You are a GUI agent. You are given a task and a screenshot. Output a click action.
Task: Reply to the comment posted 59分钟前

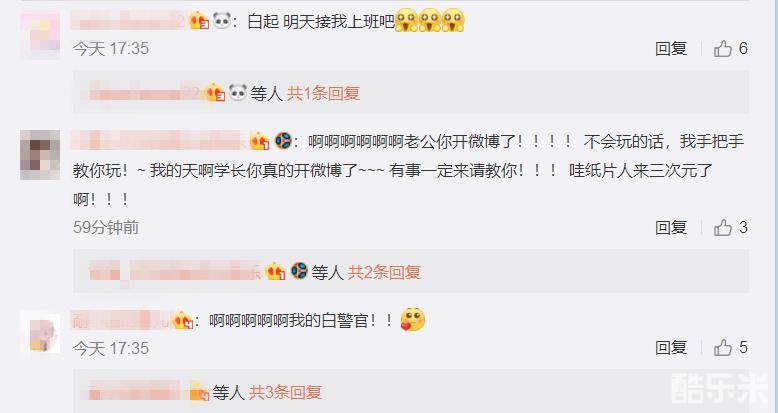[671, 228]
